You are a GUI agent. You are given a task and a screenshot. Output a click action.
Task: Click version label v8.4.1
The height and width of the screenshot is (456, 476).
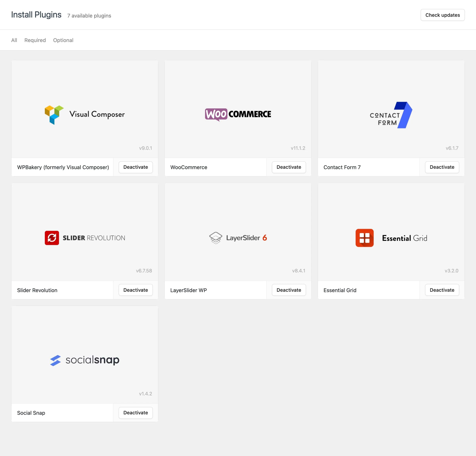(x=298, y=271)
